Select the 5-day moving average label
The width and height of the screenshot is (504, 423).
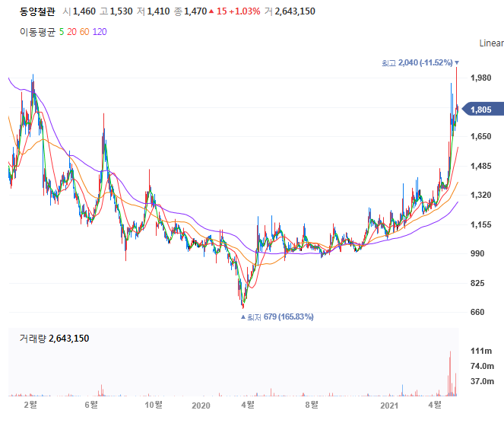coord(62,32)
